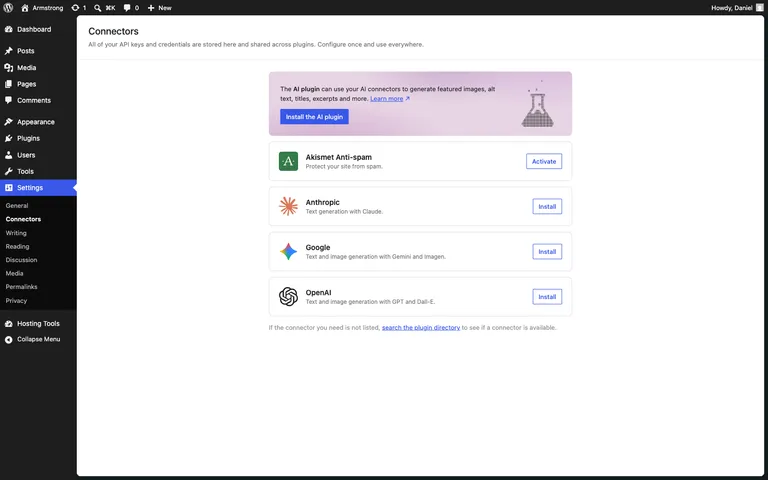
Task: Click the OpenAI knot logo
Action: tap(288, 296)
